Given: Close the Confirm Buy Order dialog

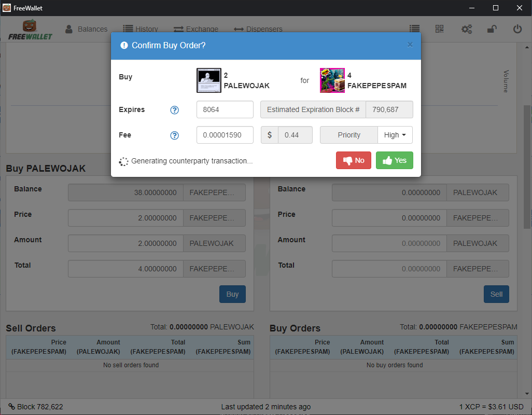Looking at the screenshot, I should pos(410,45).
